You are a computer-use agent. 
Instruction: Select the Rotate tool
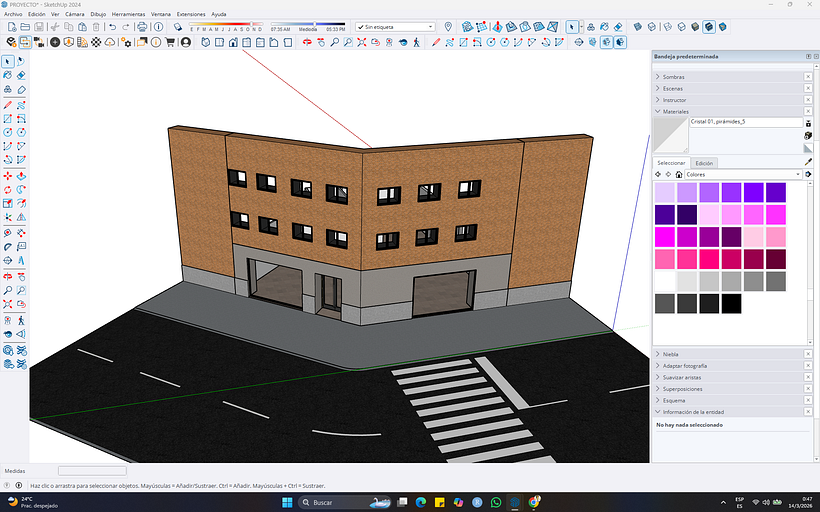[8, 189]
